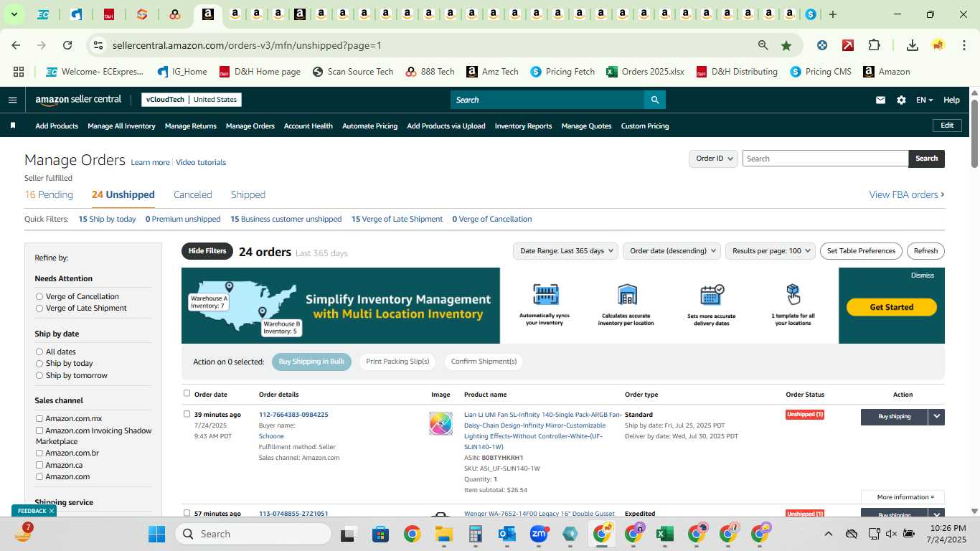This screenshot has width=980, height=551.
Task: Expand the arrow next to first Buy shipping
Action: point(936,417)
